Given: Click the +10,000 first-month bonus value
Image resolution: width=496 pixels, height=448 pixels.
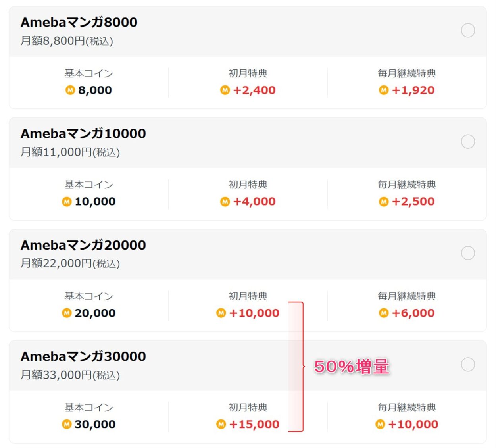Looking at the screenshot, I should coord(254,313).
